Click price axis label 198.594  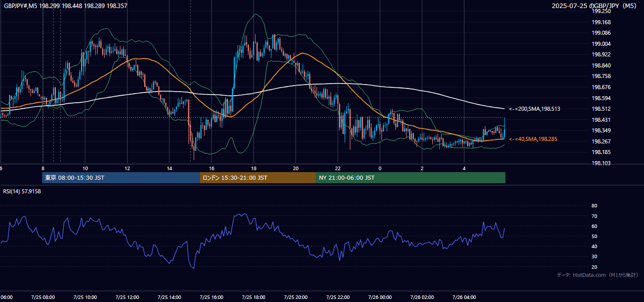pyautogui.click(x=601, y=98)
